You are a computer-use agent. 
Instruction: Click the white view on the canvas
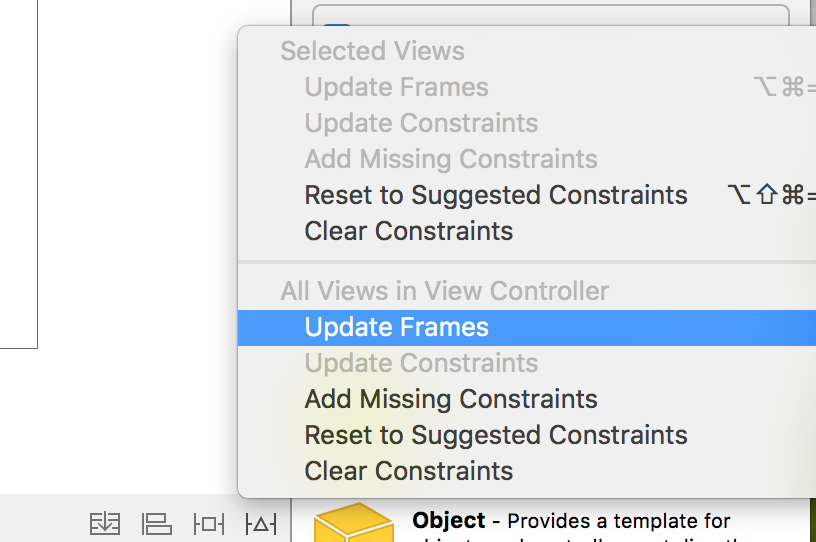click(18, 170)
